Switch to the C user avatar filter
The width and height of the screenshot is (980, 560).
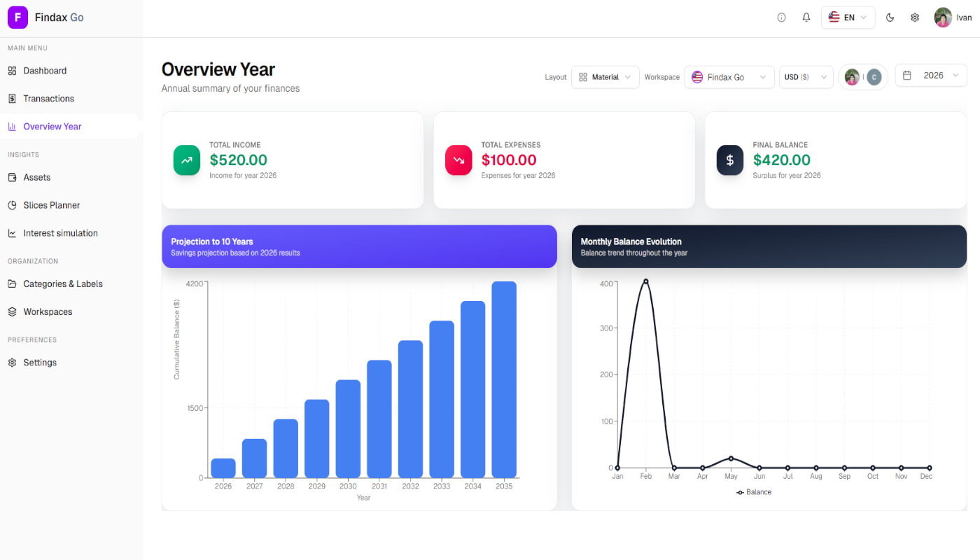point(873,76)
